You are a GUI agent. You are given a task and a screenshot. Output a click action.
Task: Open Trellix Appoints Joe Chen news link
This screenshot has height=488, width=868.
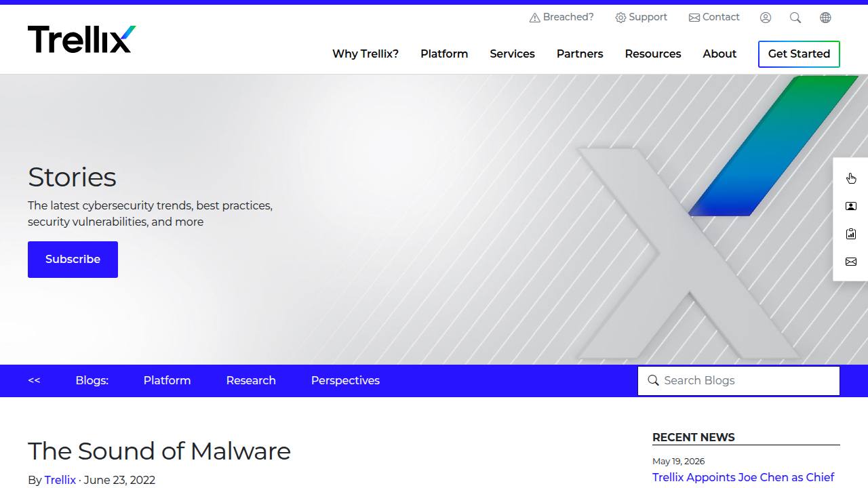coord(743,478)
